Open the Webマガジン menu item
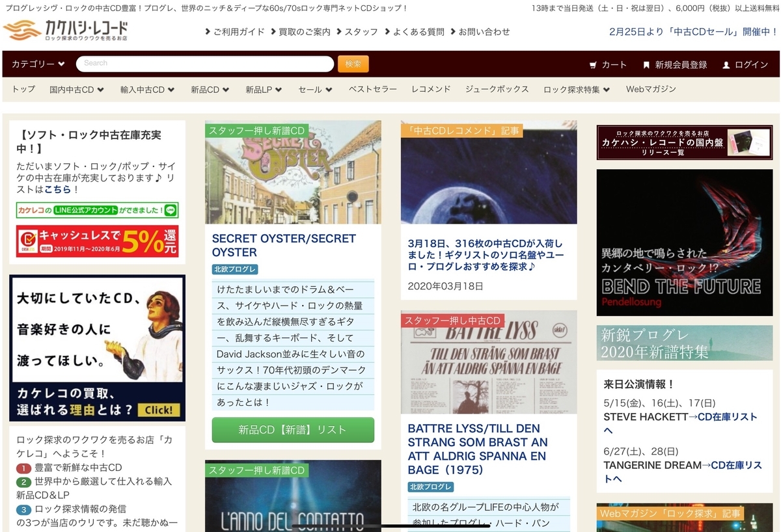The height and width of the screenshot is (532, 781). coord(651,89)
